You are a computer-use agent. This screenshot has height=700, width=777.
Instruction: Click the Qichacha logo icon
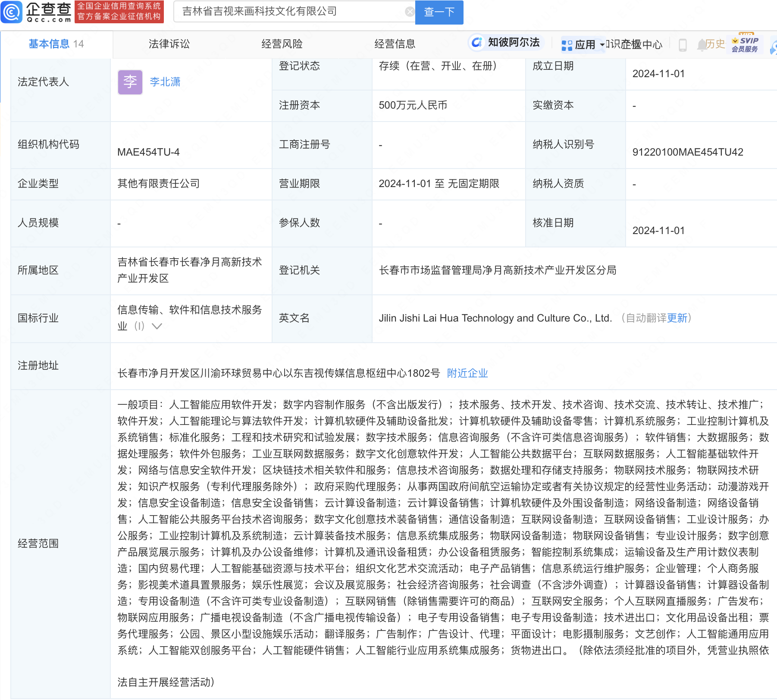[x=12, y=12]
